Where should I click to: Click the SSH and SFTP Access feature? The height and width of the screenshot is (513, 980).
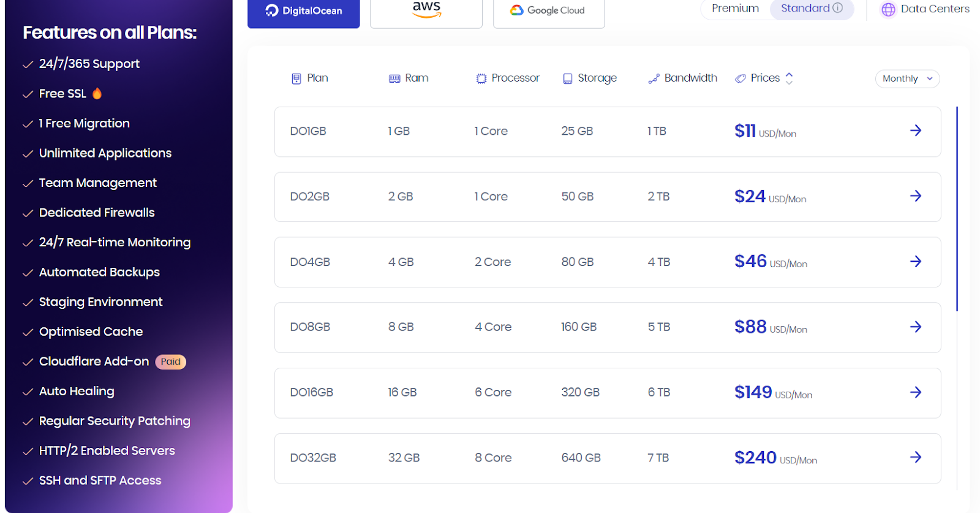point(100,481)
